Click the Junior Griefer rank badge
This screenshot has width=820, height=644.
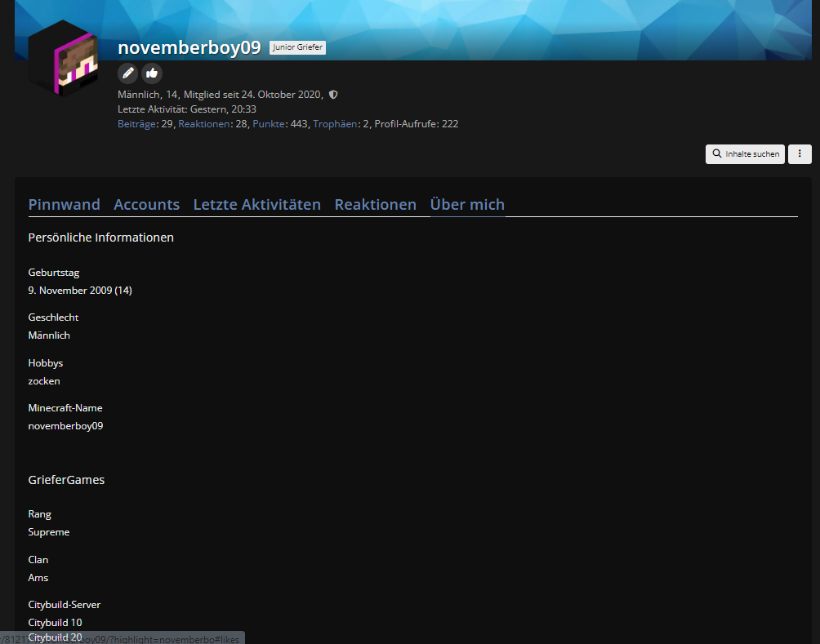click(x=297, y=47)
